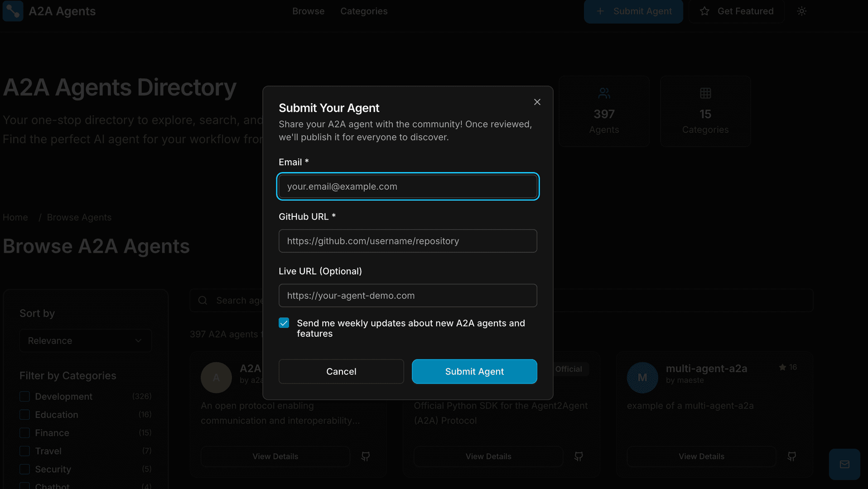The image size is (868, 489).
Task: Click the star rating icon showing 16
Action: tap(782, 368)
